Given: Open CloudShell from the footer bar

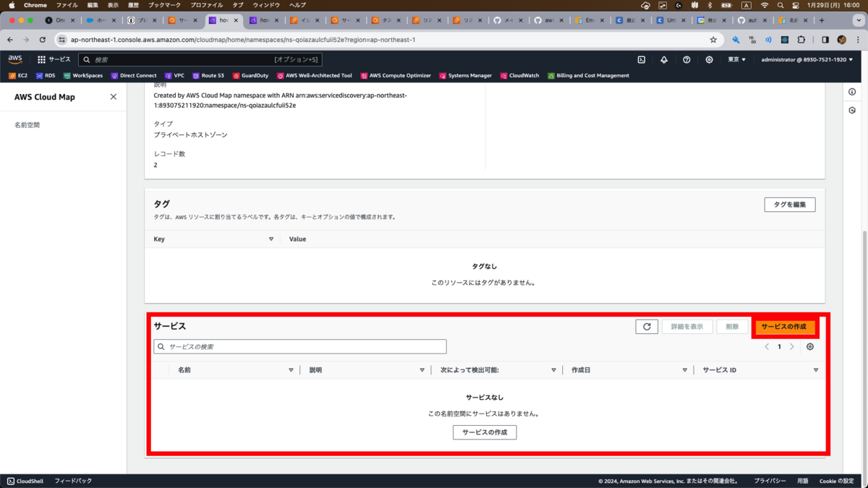Looking at the screenshot, I should coord(25,481).
